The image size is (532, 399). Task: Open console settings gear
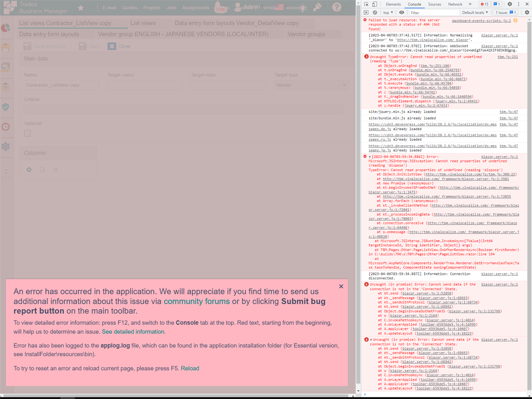coord(527,12)
